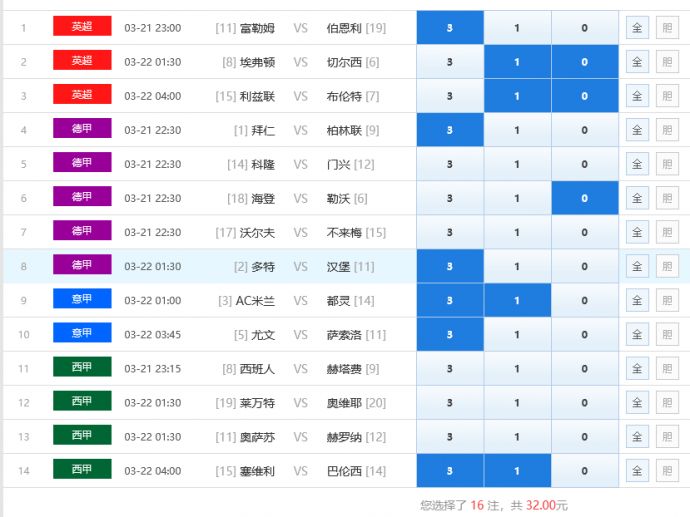Choose the 0 option for 沃尔夫 vs 不来梅
Viewport: 690px width, 517px height.
click(x=584, y=232)
